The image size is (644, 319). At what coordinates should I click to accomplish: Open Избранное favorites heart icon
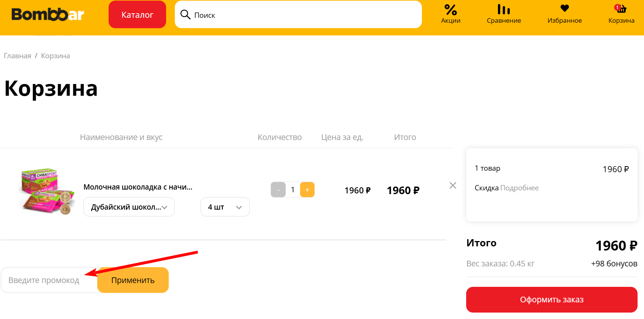(565, 14)
